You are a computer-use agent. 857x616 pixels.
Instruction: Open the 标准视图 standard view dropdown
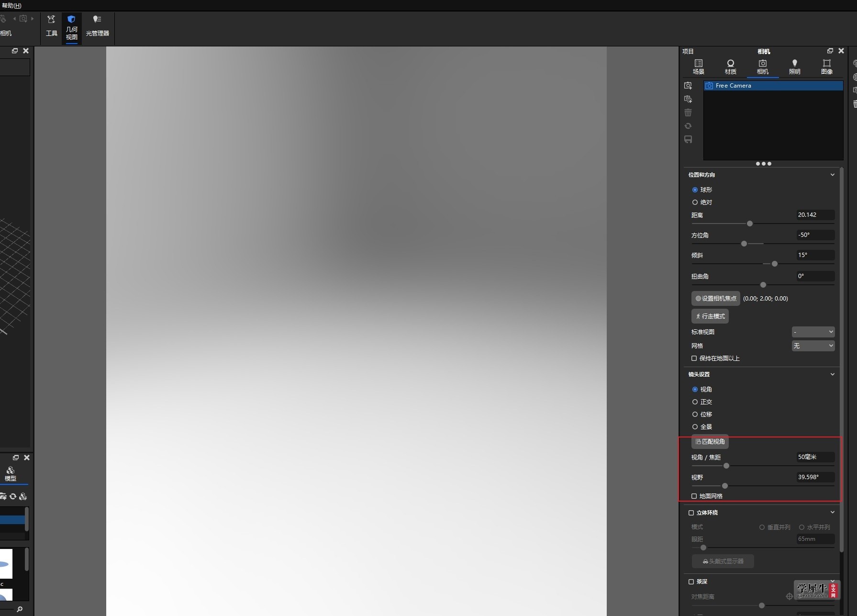coord(813,332)
